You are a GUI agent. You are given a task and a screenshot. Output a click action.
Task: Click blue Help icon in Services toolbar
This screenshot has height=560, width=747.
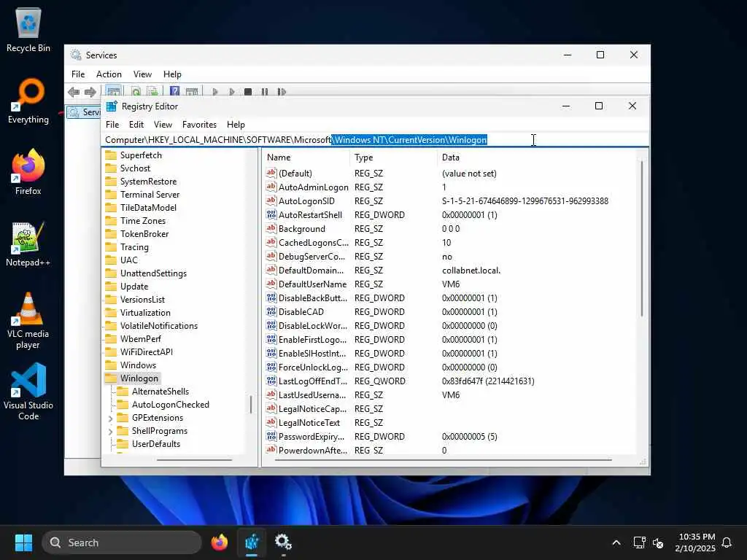point(175,91)
